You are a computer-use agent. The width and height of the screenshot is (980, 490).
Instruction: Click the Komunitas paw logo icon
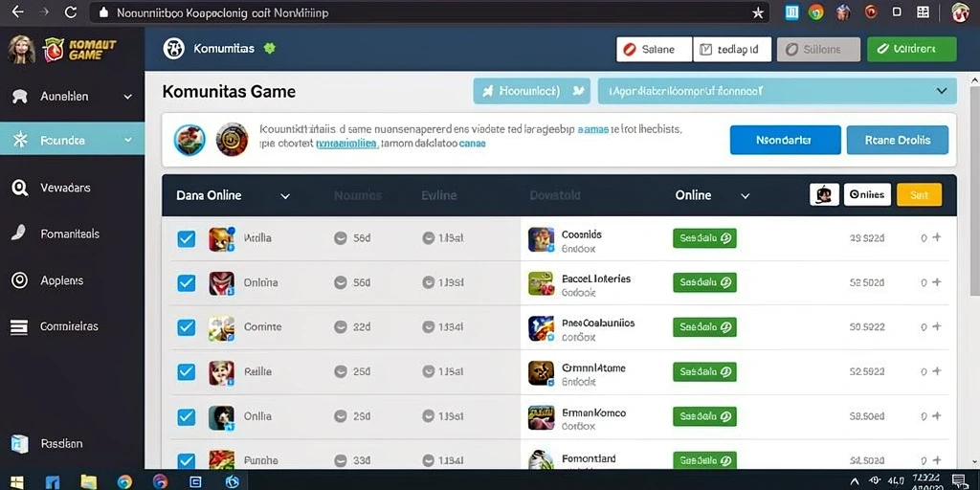click(173, 49)
